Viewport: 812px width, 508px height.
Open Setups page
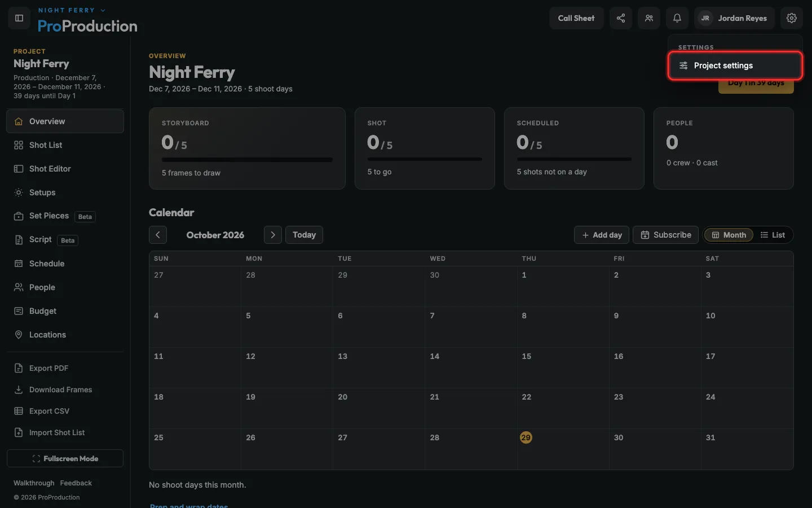point(65,192)
